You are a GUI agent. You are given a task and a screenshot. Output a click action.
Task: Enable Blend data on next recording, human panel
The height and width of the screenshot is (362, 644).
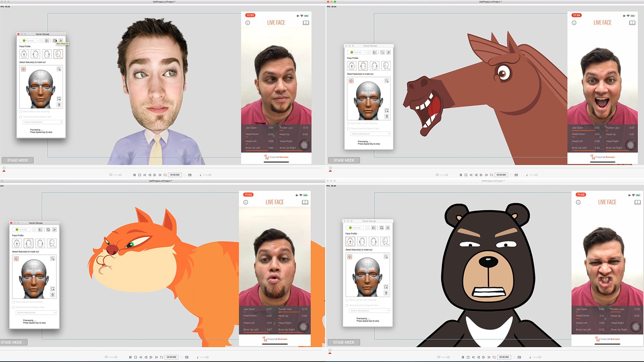[x=21, y=112]
